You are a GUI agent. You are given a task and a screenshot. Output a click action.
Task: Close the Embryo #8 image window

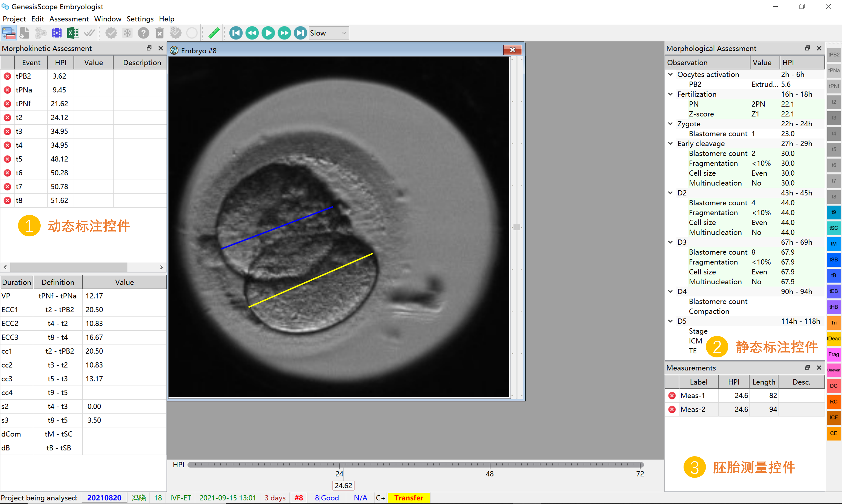tap(512, 50)
